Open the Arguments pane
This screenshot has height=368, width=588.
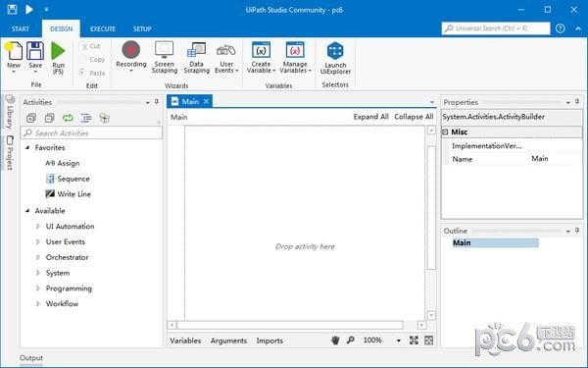pos(228,341)
